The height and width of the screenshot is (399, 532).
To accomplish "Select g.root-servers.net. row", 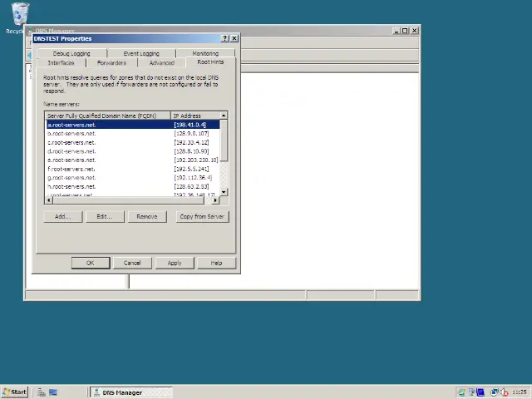I will click(133, 178).
